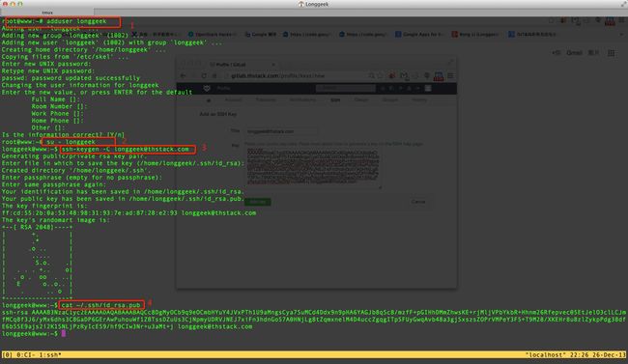Open the rear browser's hamburger menu at top right

click(x=622, y=19)
